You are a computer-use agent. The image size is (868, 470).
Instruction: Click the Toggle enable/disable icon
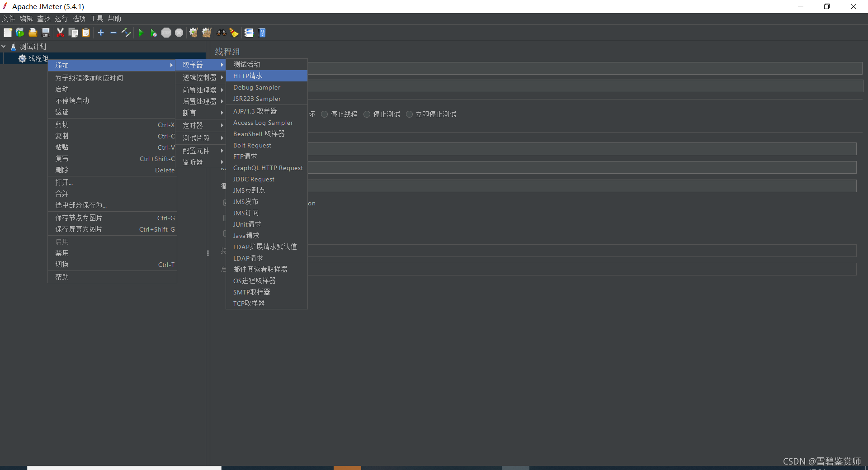tap(126, 33)
